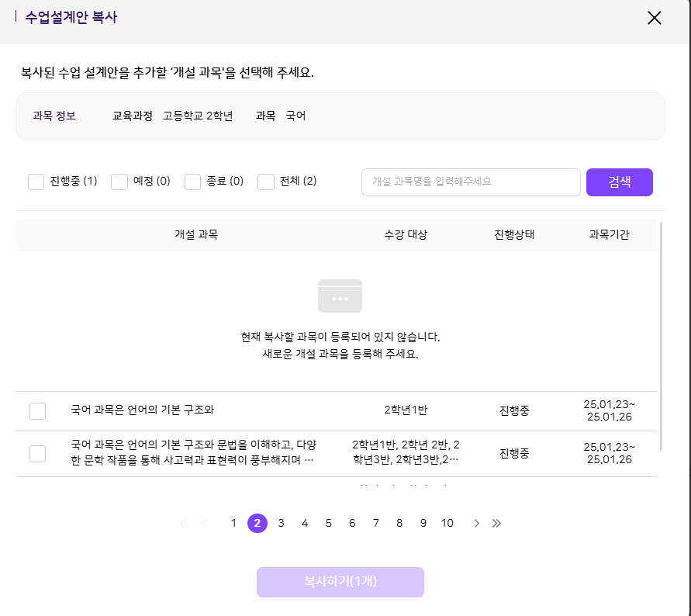
Task: Go to the next page arrow
Action: pyautogui.click(x=476, y=524)
